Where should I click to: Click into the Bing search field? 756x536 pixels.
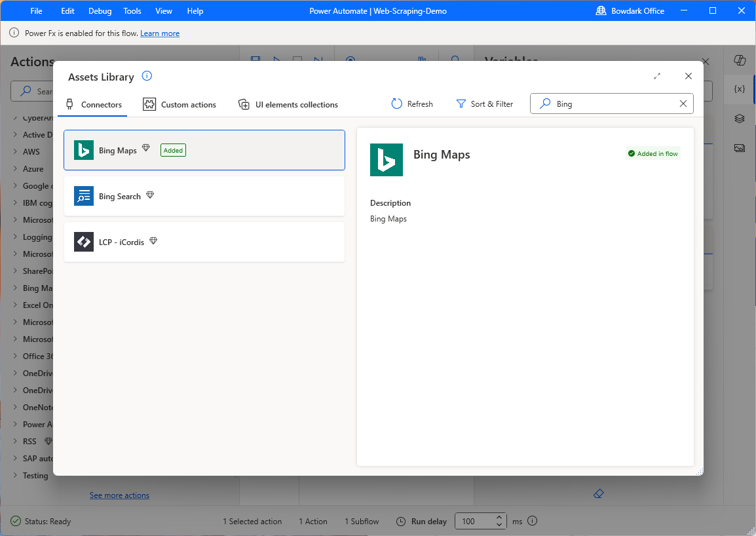(x=611, y=104)
